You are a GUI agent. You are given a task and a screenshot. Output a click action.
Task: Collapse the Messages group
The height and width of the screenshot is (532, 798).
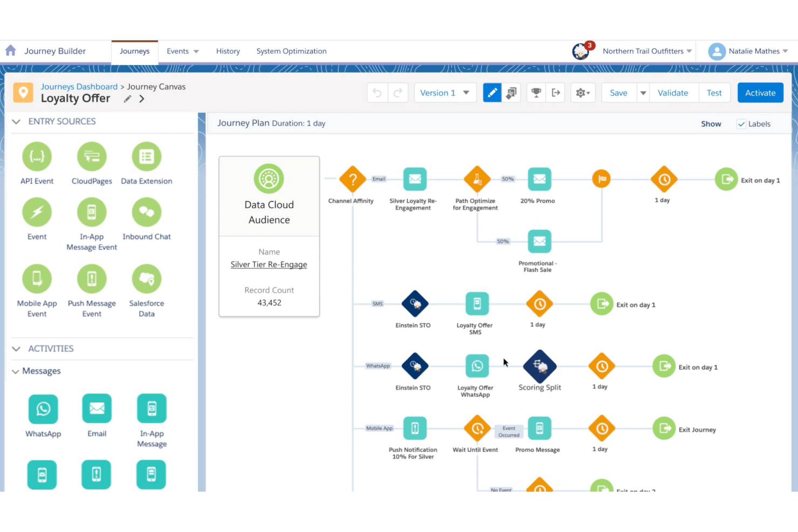pyautogui.click(x=15, y=371)
